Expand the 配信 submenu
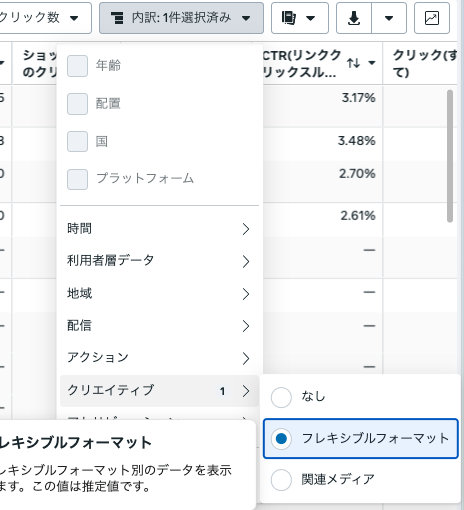Screen dimensions: 464x510 pos(159,326)
